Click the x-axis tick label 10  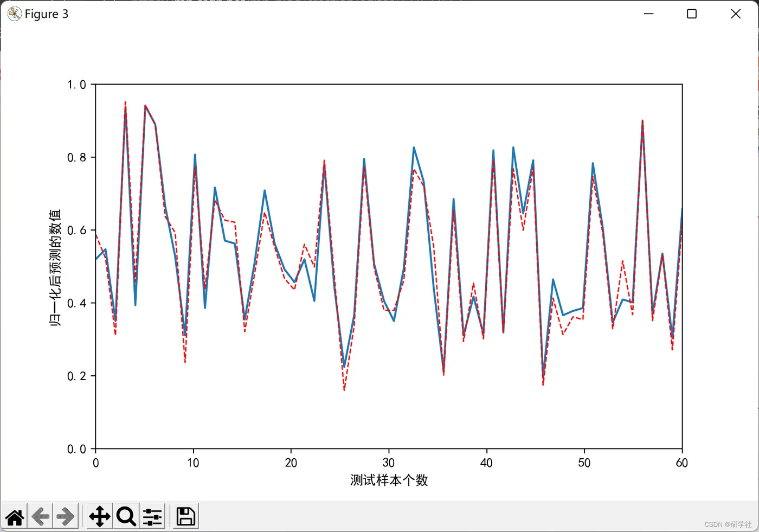coord(193,463)
